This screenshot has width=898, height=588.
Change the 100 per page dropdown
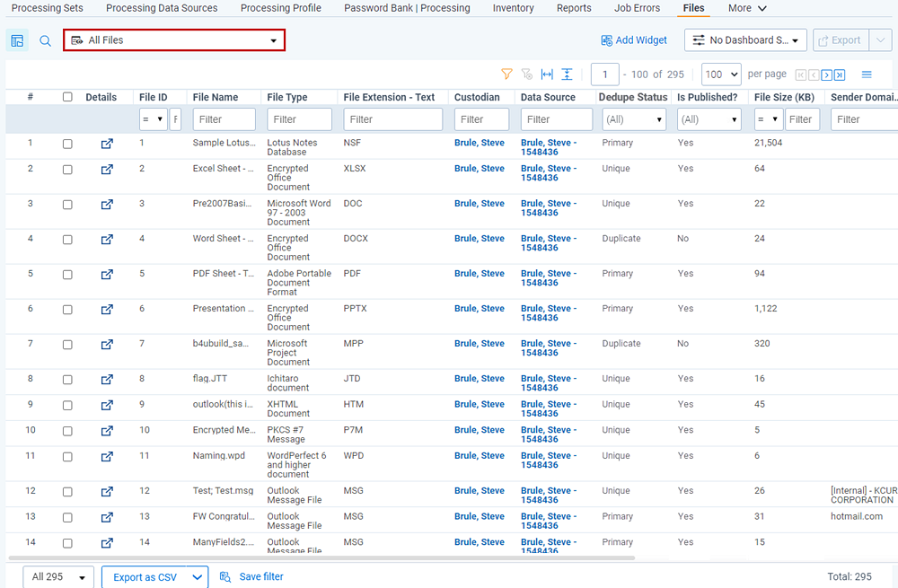(x=721, y=75)
